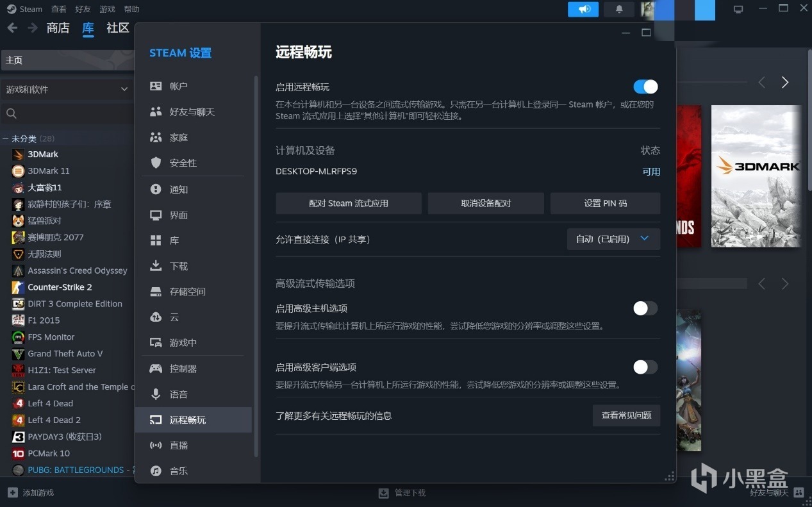Show previous shelf items with left chevron

pos(761,82)
